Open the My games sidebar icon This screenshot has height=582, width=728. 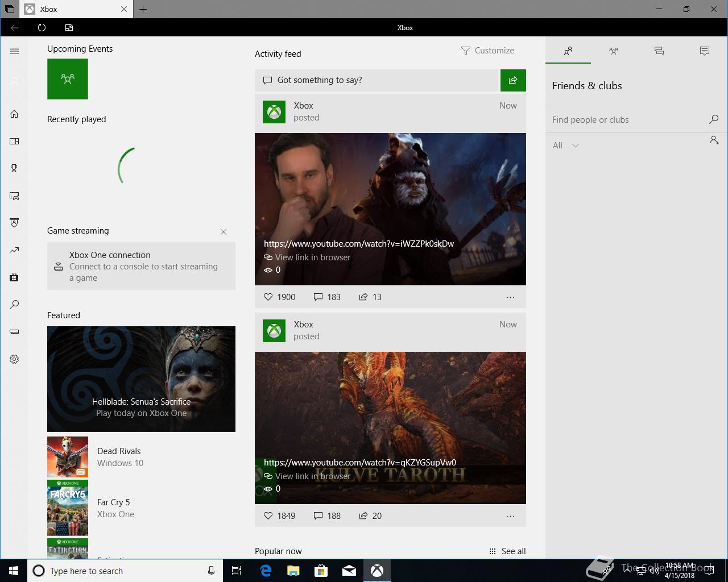(x=14, y=141)
